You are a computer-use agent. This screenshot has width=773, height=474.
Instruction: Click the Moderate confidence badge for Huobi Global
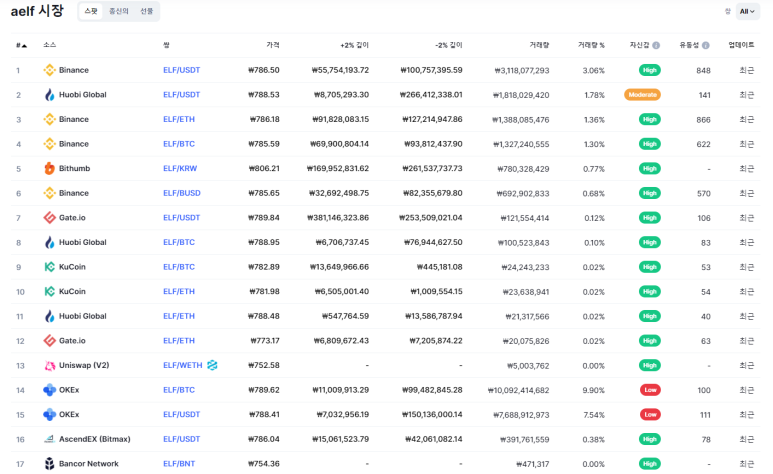(x=642, y=95)
